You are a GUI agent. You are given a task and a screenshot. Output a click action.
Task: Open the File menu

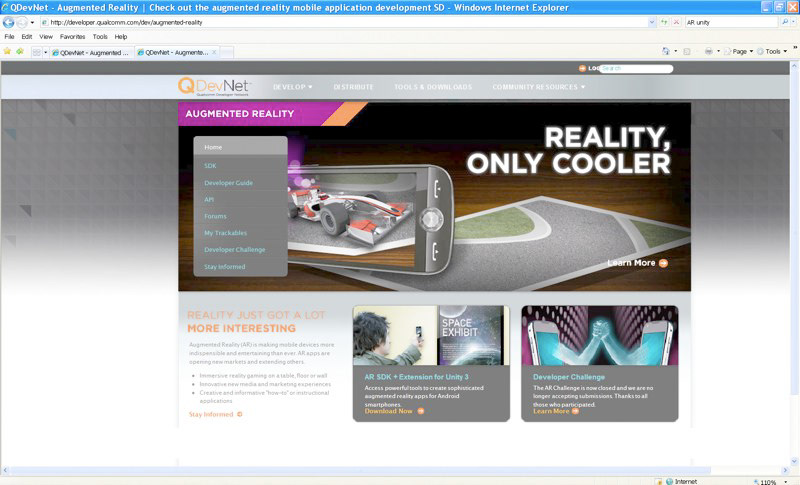coord(9,37)
